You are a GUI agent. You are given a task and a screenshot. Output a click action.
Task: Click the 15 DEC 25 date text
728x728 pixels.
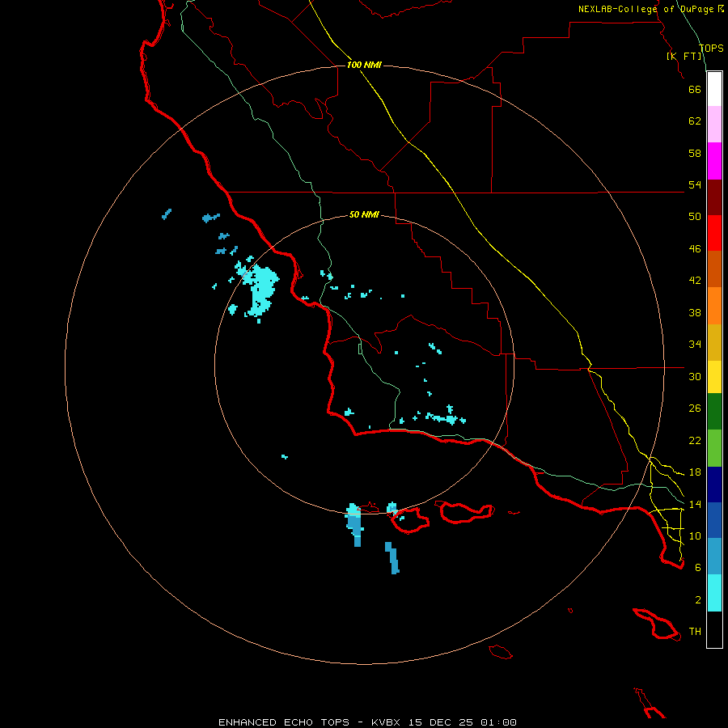(x=441, y=722)
